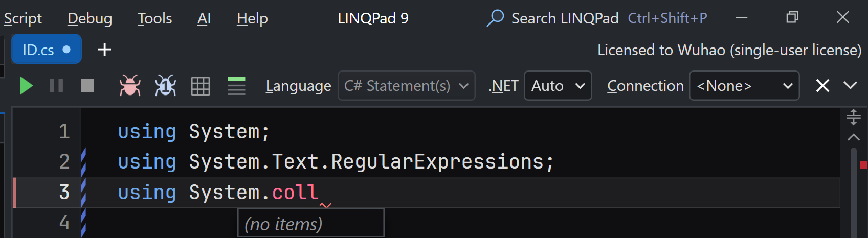Open the .NET Auto version dropdown
The image size is (868, 238).
(x=558, y=86)
